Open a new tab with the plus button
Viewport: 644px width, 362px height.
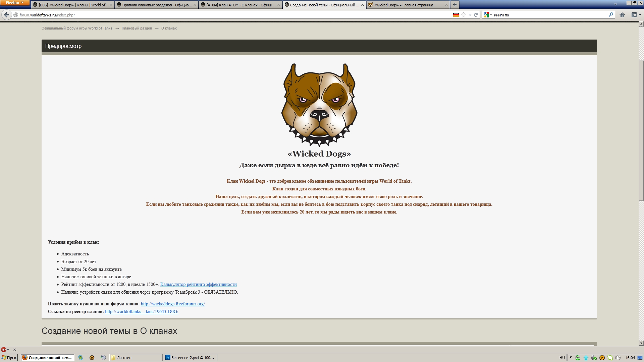(454, 5)
